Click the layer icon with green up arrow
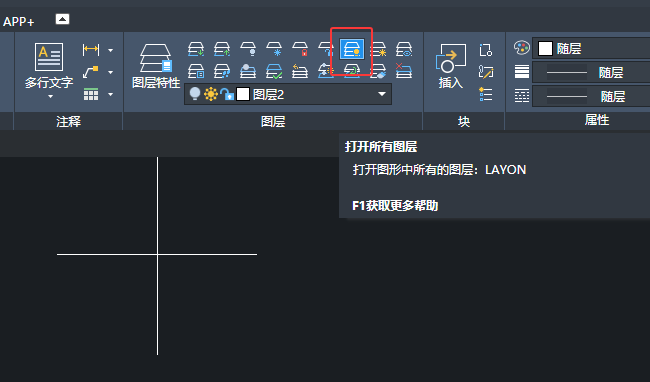The height and width of the screenshot is (382, 650). click(x=222, y=49)
